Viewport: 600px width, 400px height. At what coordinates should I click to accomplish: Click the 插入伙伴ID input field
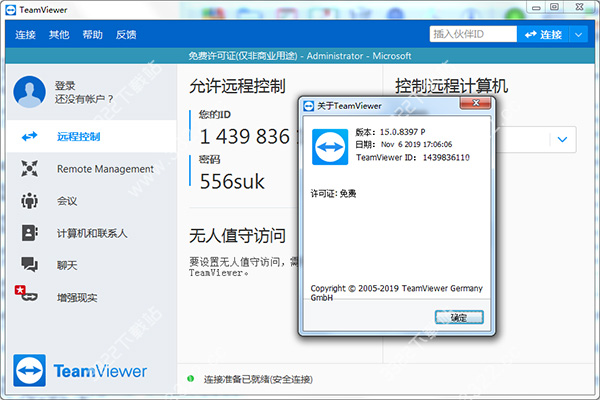point(473,34)
